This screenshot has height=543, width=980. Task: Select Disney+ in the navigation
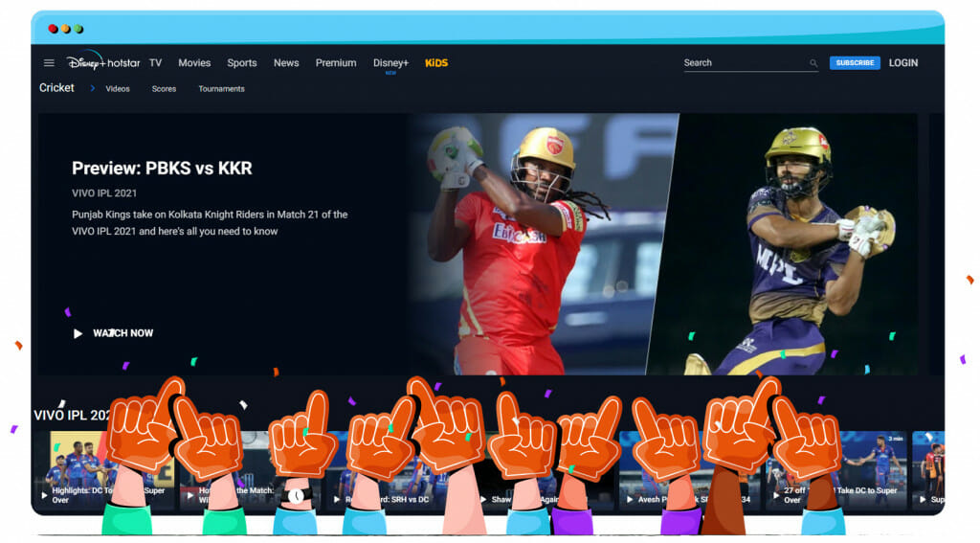[x=390, y=62]
